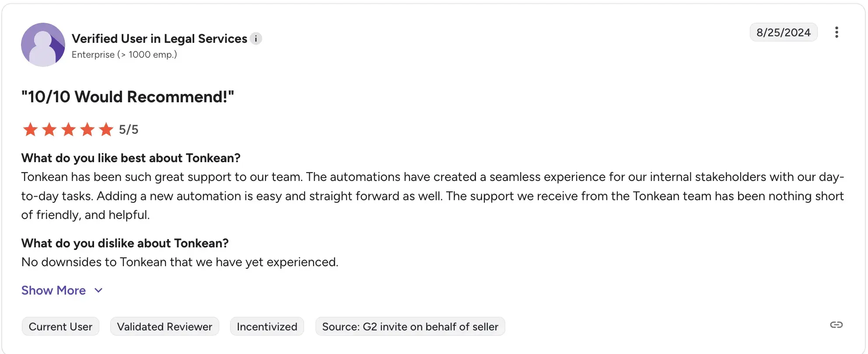Viewport: 868px width, 354px height.
Task: Click the second rating star
Action: tap(49, 129)
